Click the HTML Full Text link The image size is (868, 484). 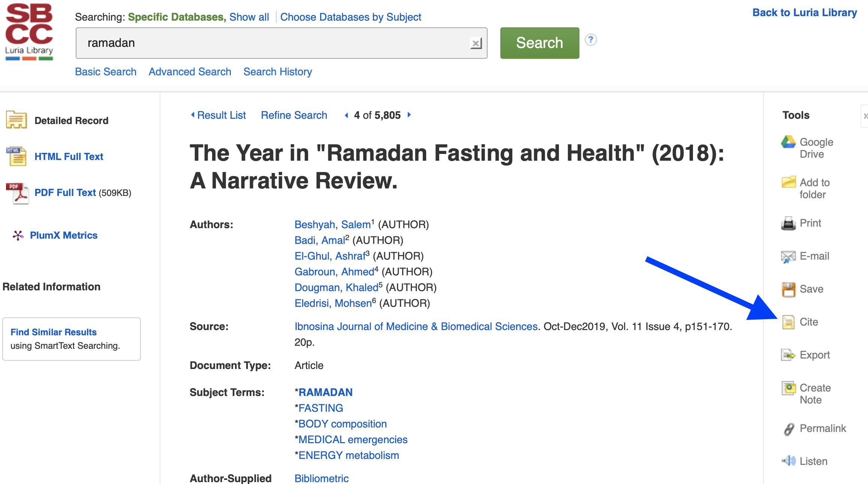(x=68, y=156)
